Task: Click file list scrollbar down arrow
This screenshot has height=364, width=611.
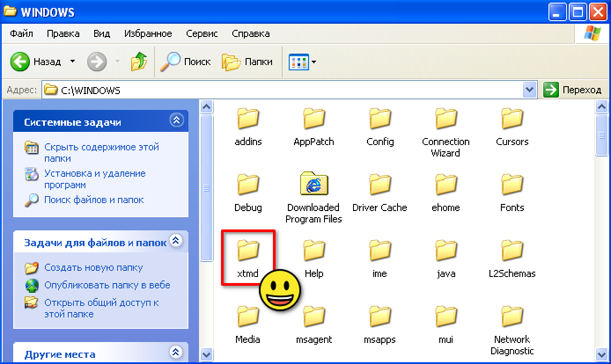Action: pos(602,354)
